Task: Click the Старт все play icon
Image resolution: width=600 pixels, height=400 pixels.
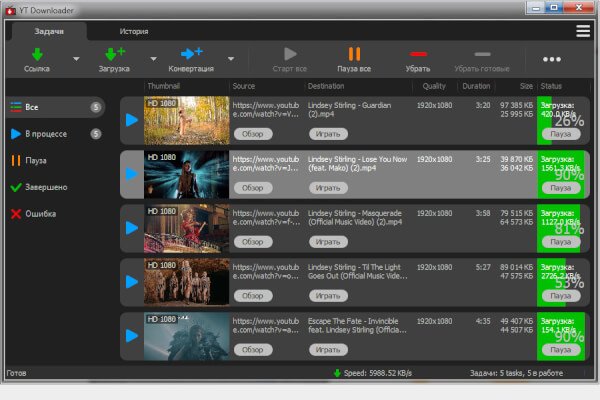Action: [x=290, y=54]
